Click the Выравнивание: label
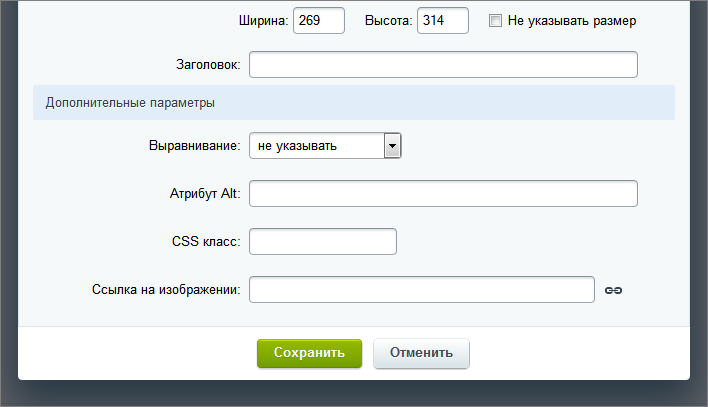Image resolution: width=708 pixels, height=407 pixels. coord(195,146)
